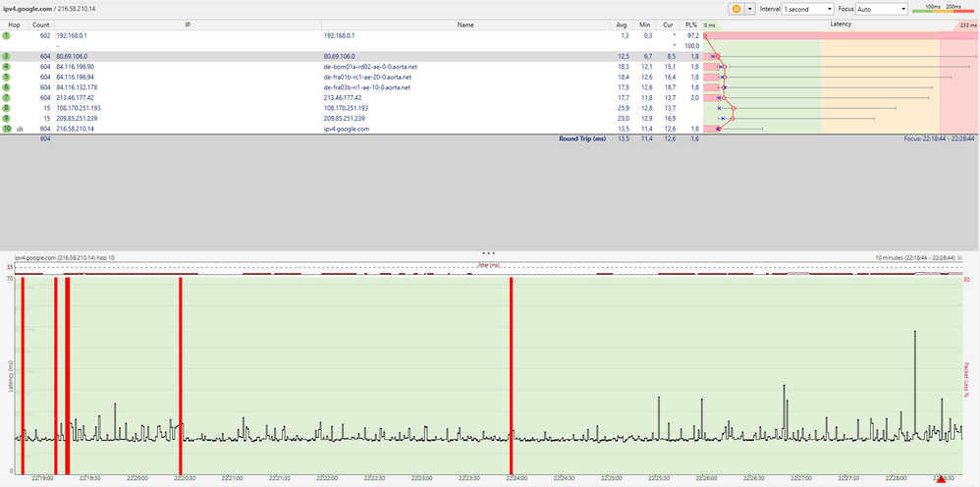980x487 pixels.
Task: Open the arrow menu beside the pause button
Action: [750, 10]
